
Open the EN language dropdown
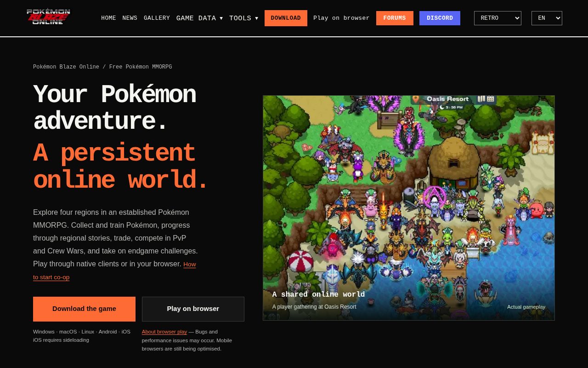pos(547,18)
